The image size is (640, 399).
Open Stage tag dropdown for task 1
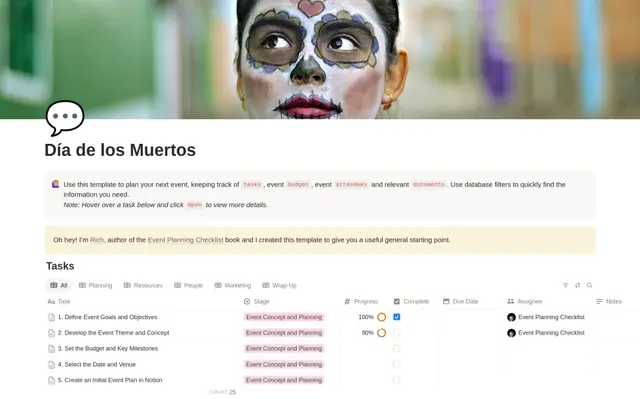pos(284,317)
